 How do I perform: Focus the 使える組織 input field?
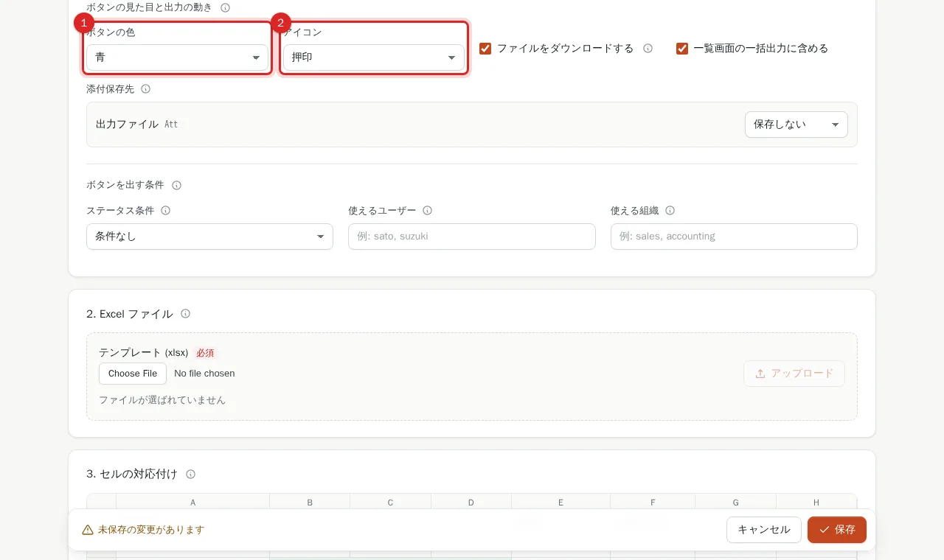[734, 237]
